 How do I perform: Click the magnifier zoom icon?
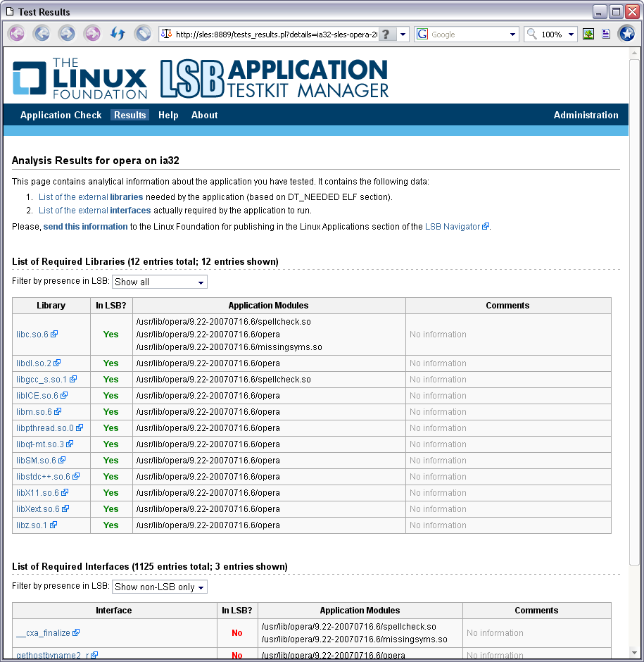[532, 34]
